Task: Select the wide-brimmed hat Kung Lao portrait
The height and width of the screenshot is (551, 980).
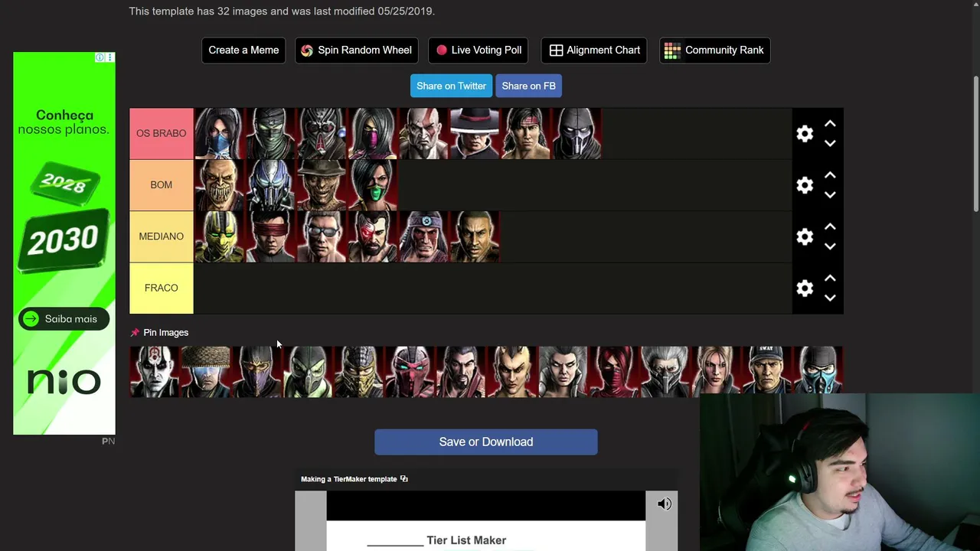Action: pos(475,134)
